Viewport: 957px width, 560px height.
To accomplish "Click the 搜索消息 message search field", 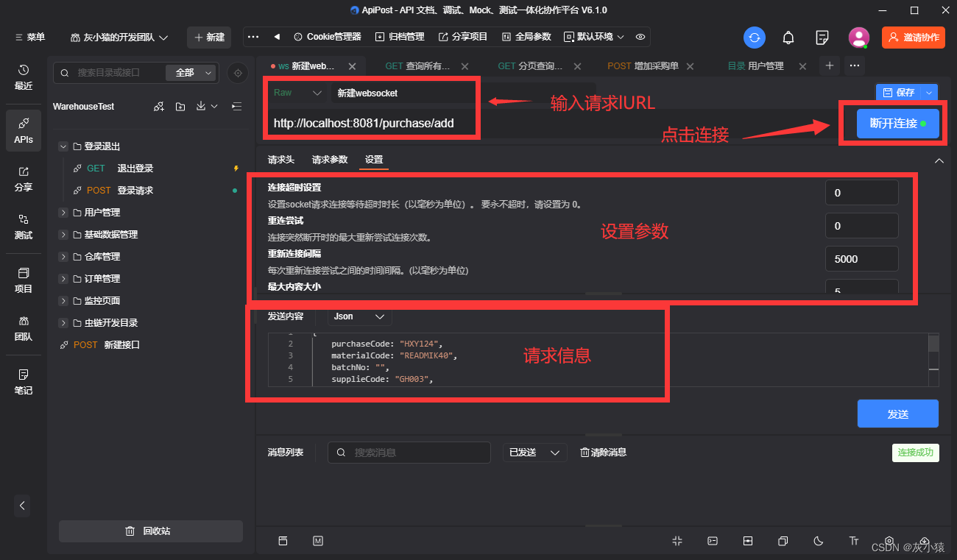I will 409,453.
